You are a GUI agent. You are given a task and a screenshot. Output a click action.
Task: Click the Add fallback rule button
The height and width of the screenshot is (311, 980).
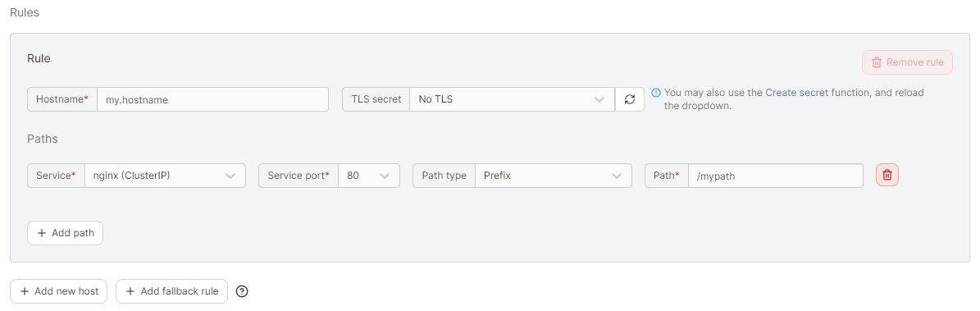click(172, 291)
